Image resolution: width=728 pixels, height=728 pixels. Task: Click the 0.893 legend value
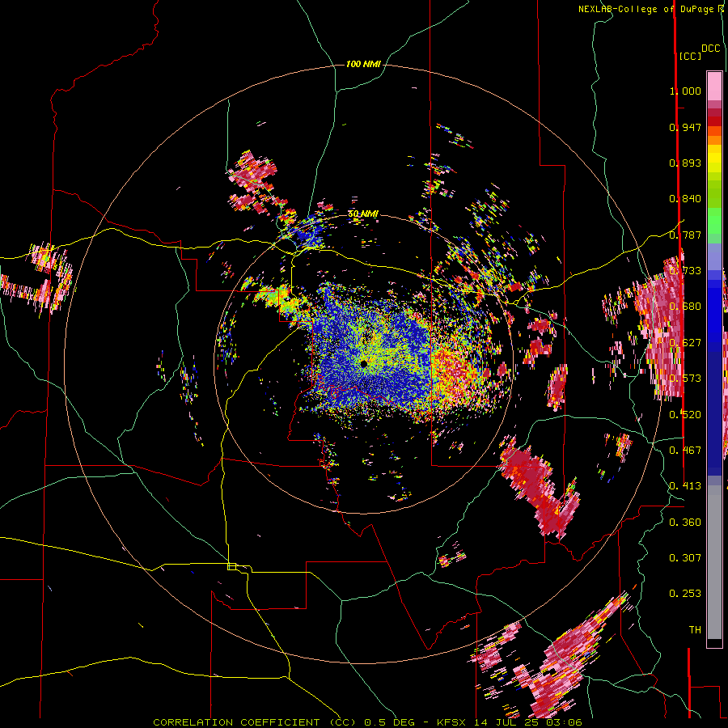click(685, 163)
